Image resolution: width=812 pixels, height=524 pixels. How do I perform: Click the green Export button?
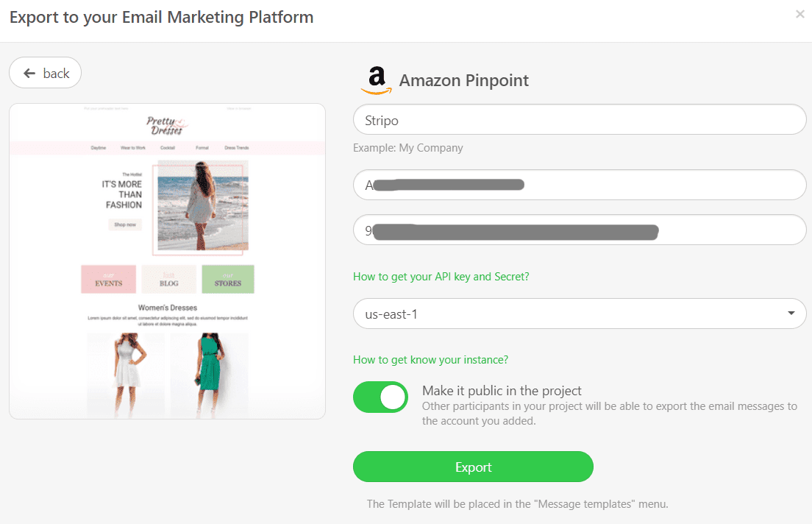pyautogui.click(x=473, y=467)
